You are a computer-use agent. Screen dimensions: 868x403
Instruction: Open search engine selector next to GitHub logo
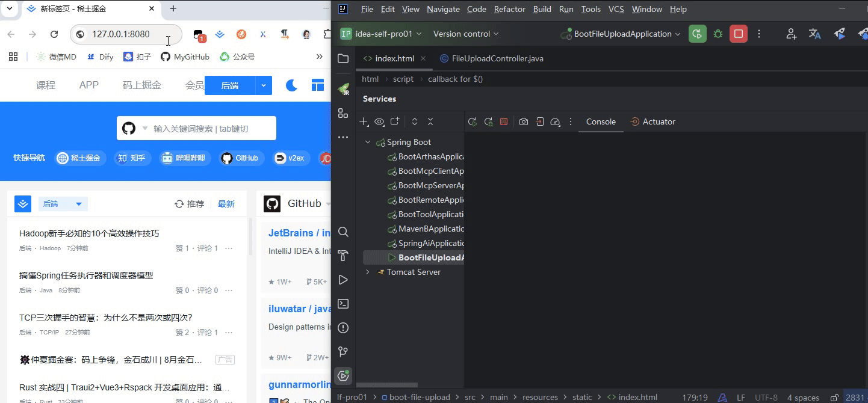(144, 129)
